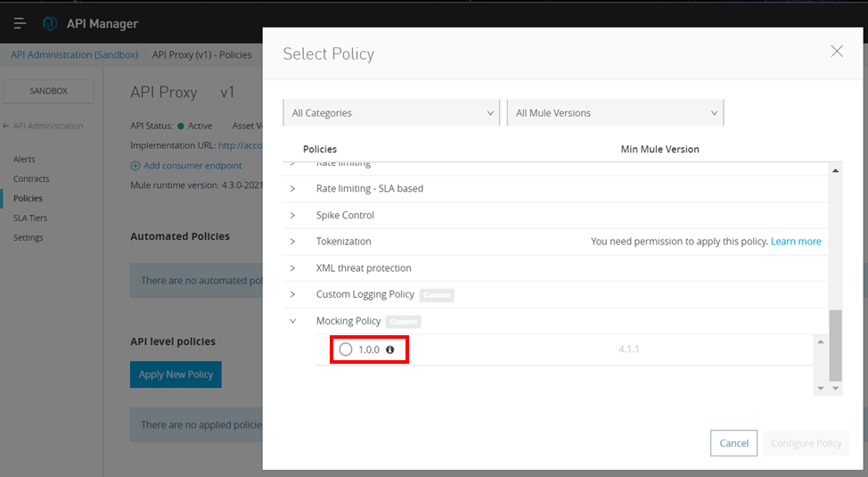
Task: Select the 1.0.0 Mocking Policy radio button
Action: click(346, 350)
